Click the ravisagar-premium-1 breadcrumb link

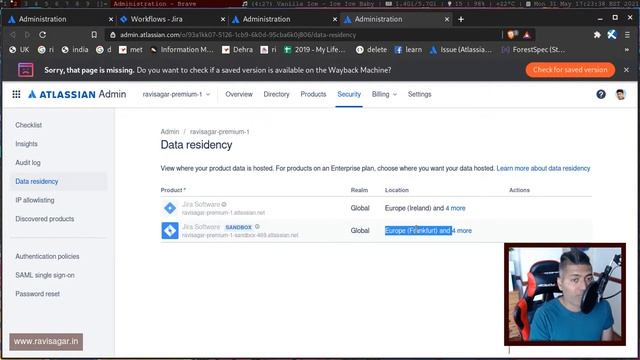[220, 131]
